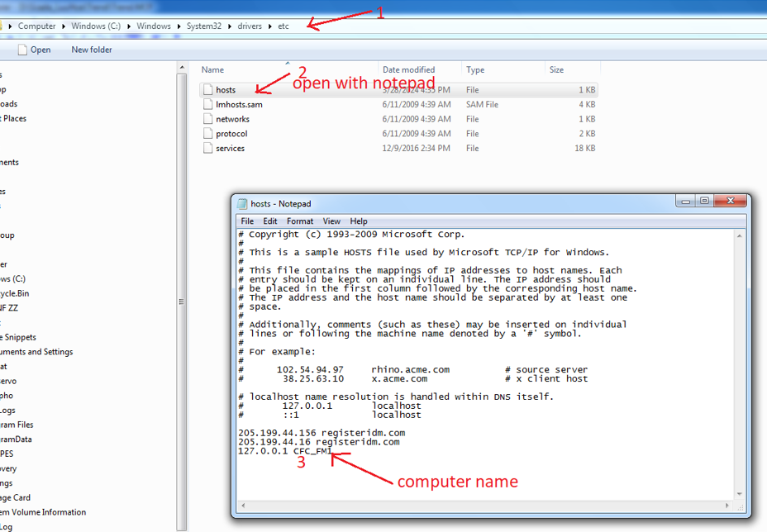
Task: Click the Notepad icon in title bar
Action: 242,204
